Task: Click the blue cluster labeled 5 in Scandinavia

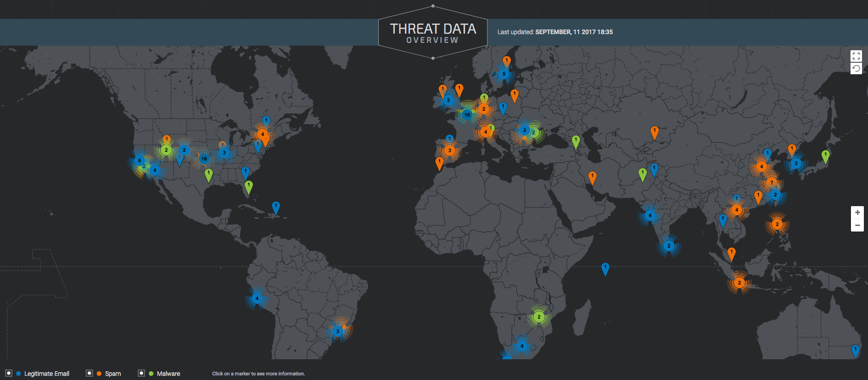Action: point(504,74)
